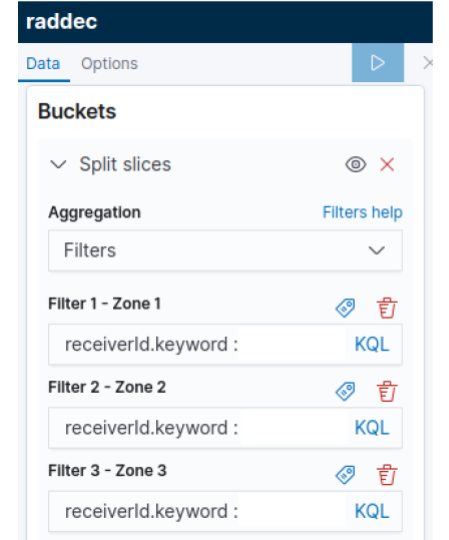Delete Filter 1 - Zone 1

387,308
